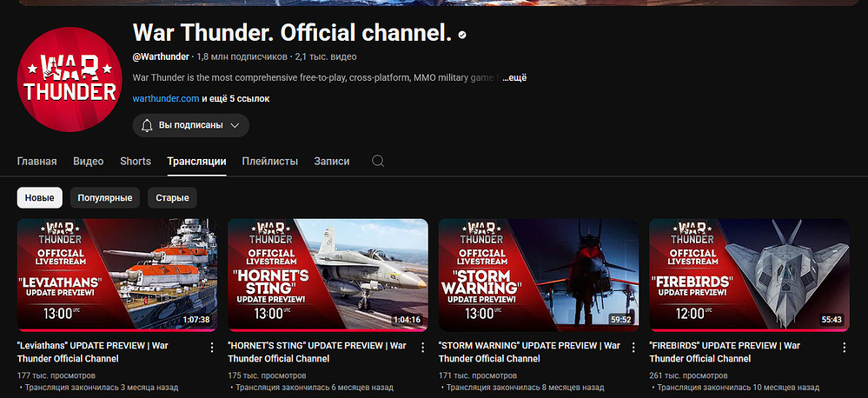Click the War Thunder channel avatar
This screenshot has height=398, width=868.
click(x=70, y=79)
